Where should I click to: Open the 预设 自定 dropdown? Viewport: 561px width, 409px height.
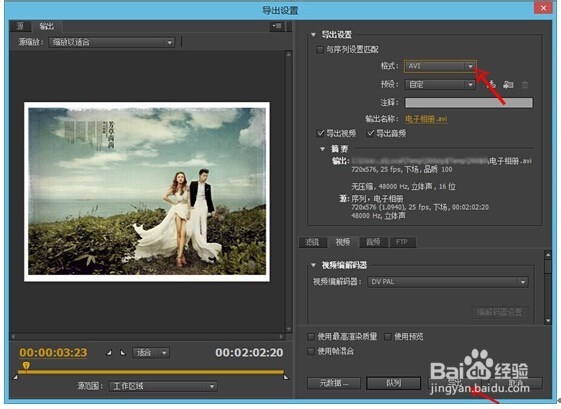[x=440, y=84]
